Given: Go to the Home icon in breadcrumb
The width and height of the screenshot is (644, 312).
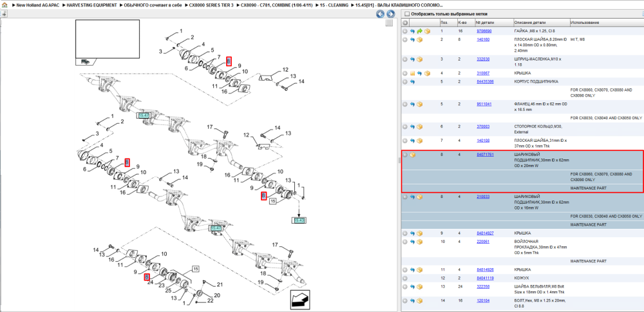Looking at the screenshot, I should 5,5.
